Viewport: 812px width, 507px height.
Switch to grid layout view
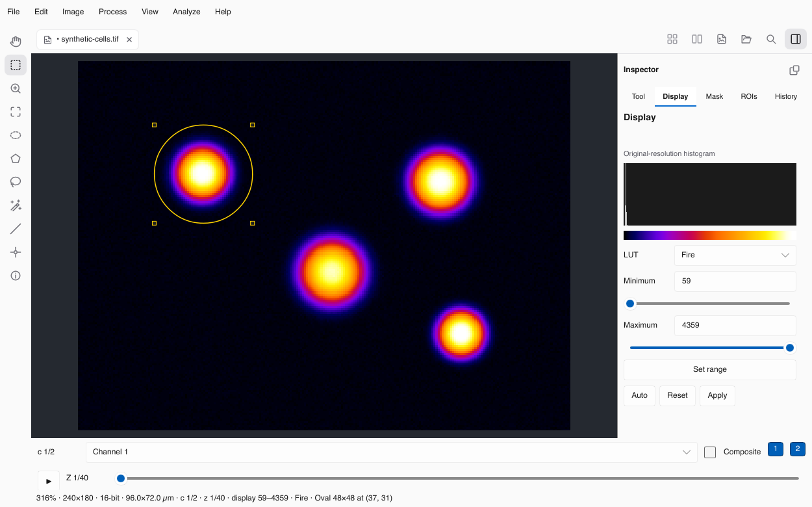[672, 39]
